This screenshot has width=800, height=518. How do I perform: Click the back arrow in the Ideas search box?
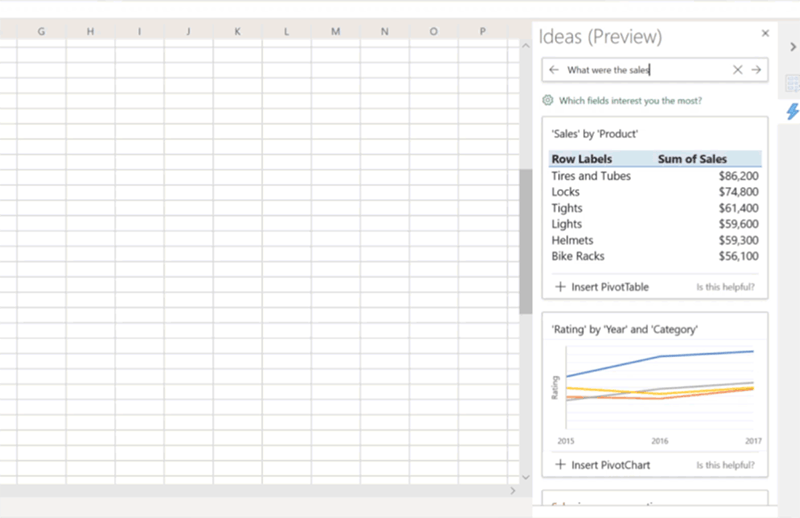coord(554,70)
